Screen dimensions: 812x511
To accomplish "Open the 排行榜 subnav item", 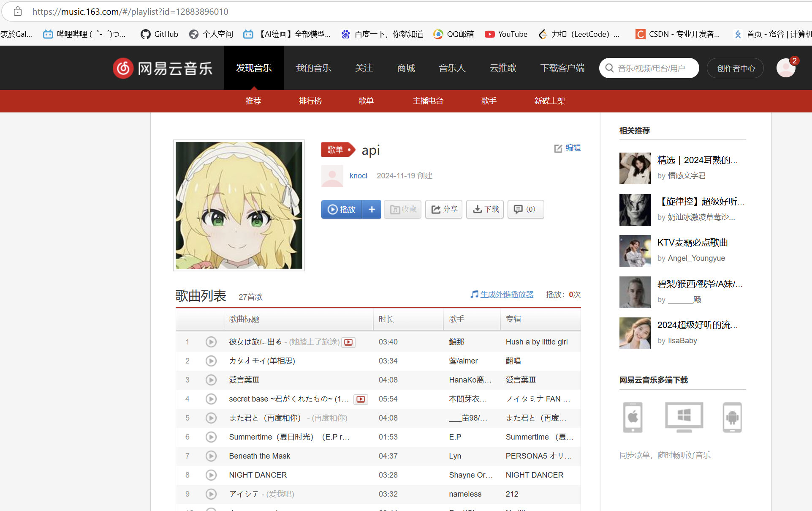I will coord(310,101).
